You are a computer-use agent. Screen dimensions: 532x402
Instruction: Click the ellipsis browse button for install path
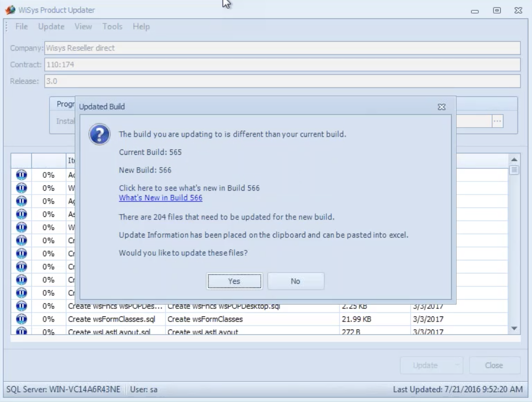[497, 121]
